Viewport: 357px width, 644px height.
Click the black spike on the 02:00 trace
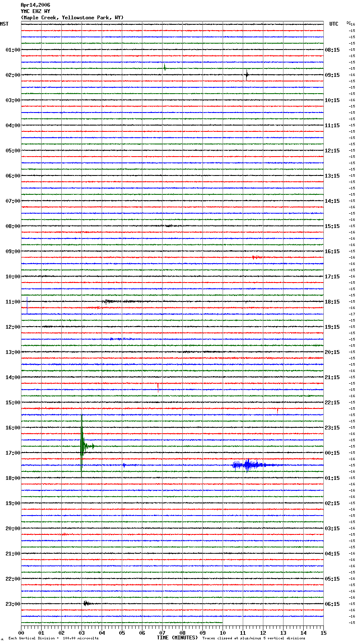pos(247,75)
